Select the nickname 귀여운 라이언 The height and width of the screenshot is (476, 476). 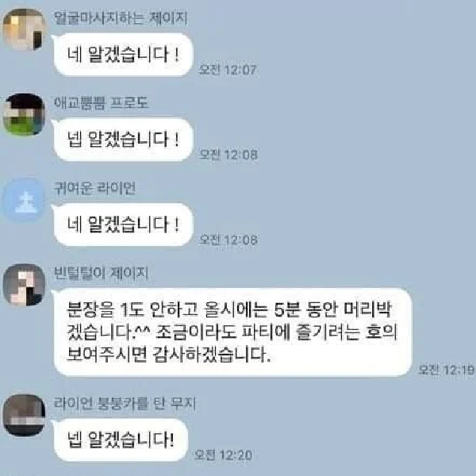(94, 188)
